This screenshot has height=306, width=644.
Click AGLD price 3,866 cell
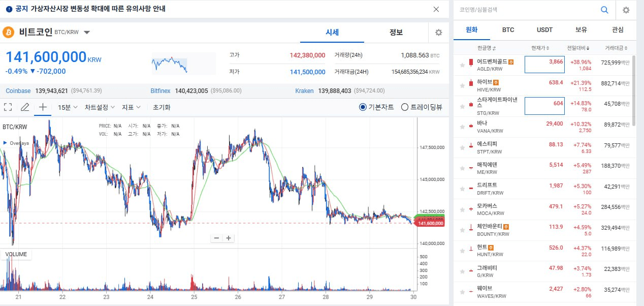click(x=544, y=65)
